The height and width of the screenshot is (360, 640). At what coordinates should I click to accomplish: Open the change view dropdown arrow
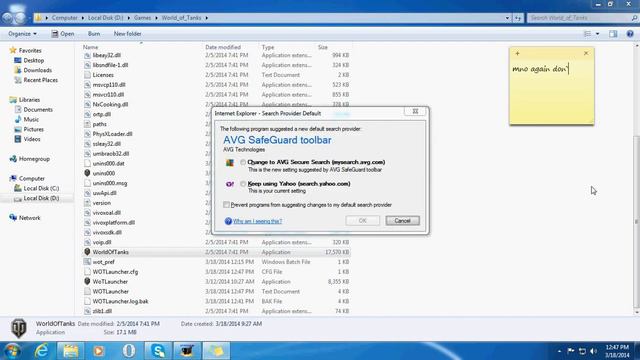[598, 34]
